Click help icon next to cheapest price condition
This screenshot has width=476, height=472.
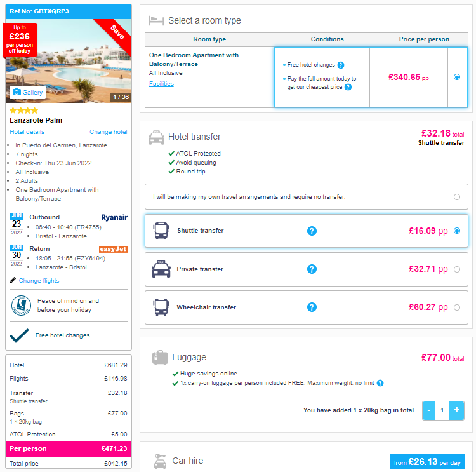[348, 87]
